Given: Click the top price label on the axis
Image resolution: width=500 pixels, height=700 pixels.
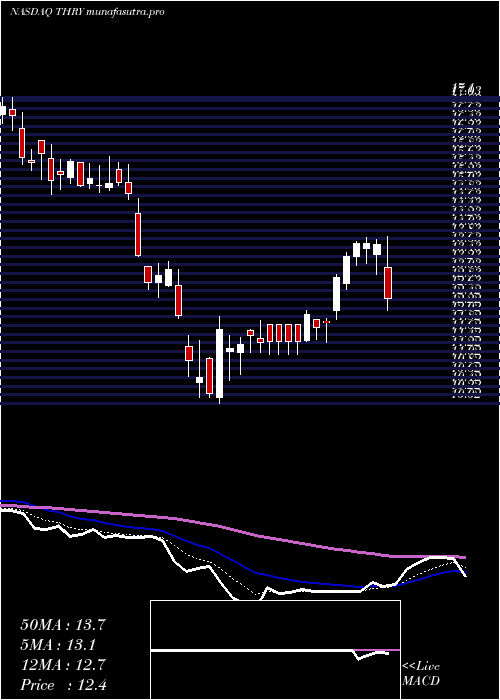Looking at the screenshot, I should coord(466,91).
